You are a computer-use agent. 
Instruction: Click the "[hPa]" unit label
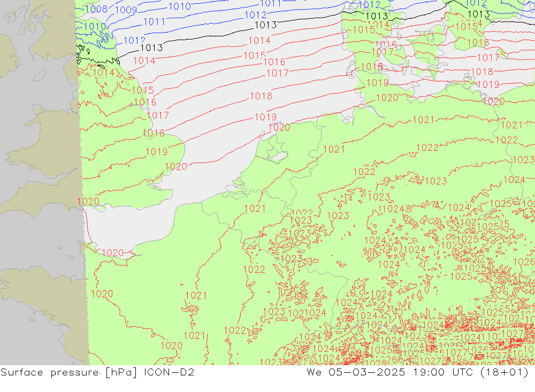(121, 372)
